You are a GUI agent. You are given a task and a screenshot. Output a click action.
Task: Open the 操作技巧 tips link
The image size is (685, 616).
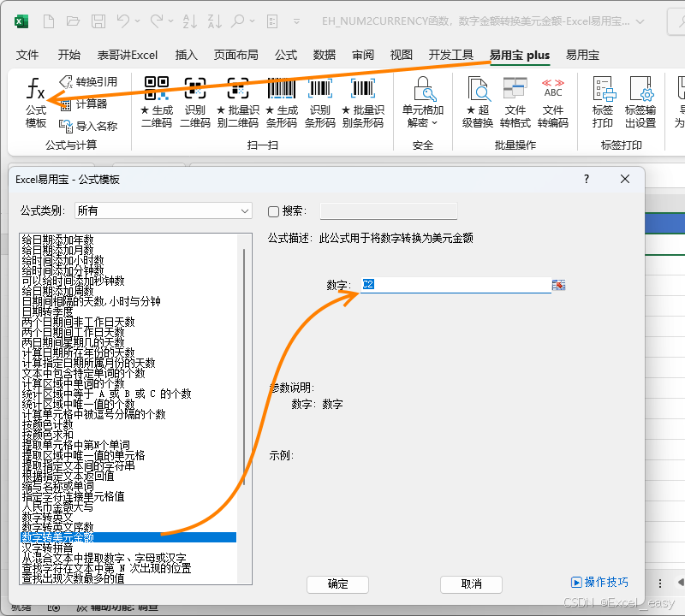[599, 582]
